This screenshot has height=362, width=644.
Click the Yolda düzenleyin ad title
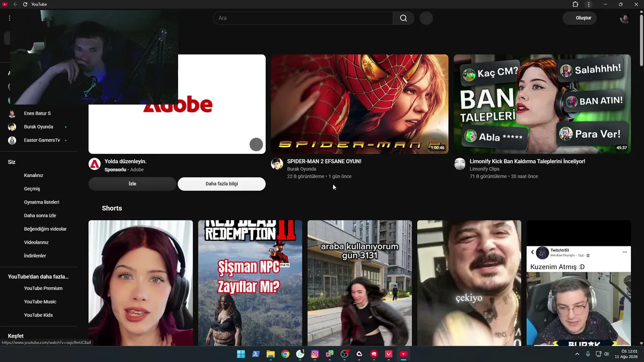point(125,161)
